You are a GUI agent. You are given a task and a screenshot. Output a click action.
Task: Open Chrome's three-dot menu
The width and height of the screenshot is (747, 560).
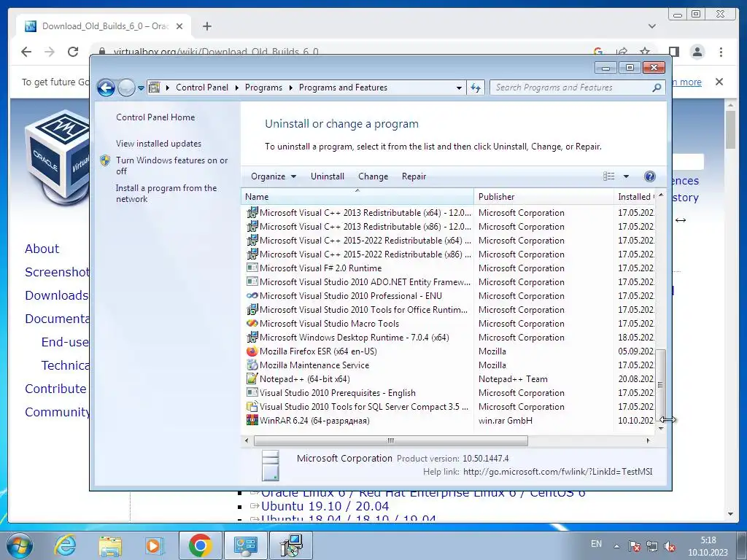[721, 52]
